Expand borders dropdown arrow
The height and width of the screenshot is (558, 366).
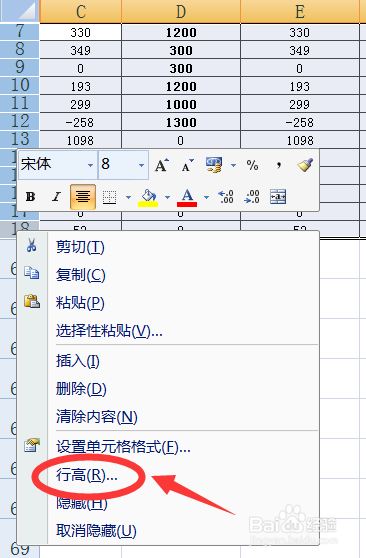[128, 197]
